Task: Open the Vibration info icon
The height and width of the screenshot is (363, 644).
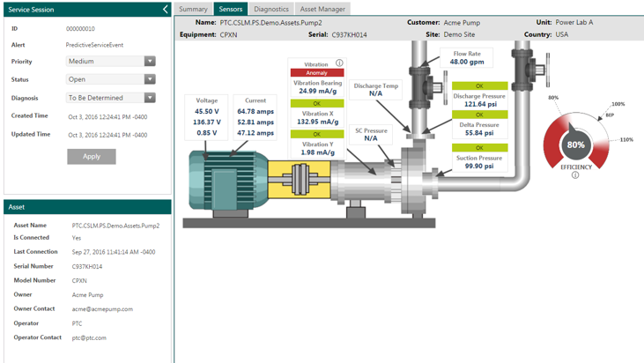Action: pyautogui.click(x=339, y=63)
